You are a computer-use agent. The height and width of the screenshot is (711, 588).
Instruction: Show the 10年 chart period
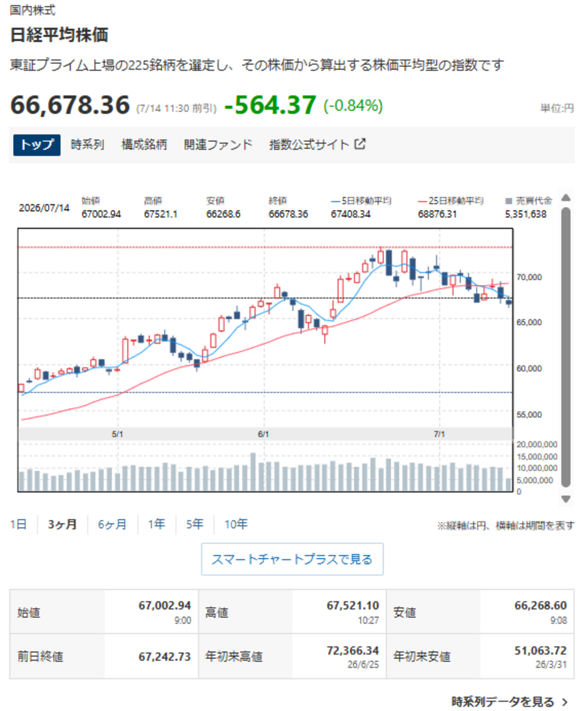pos(236,524)
